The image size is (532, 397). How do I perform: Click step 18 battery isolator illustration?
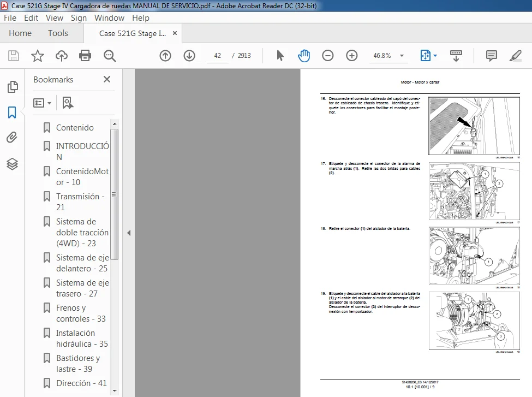(474, 256)
